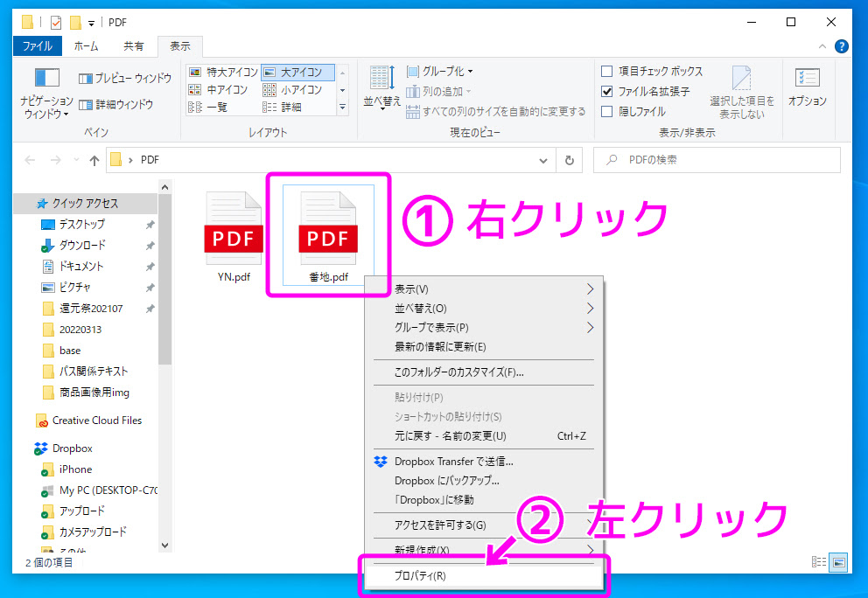868x598 pixels.
Task: Open the address bar dropdown arrow
Action: [x=543, y=160]
